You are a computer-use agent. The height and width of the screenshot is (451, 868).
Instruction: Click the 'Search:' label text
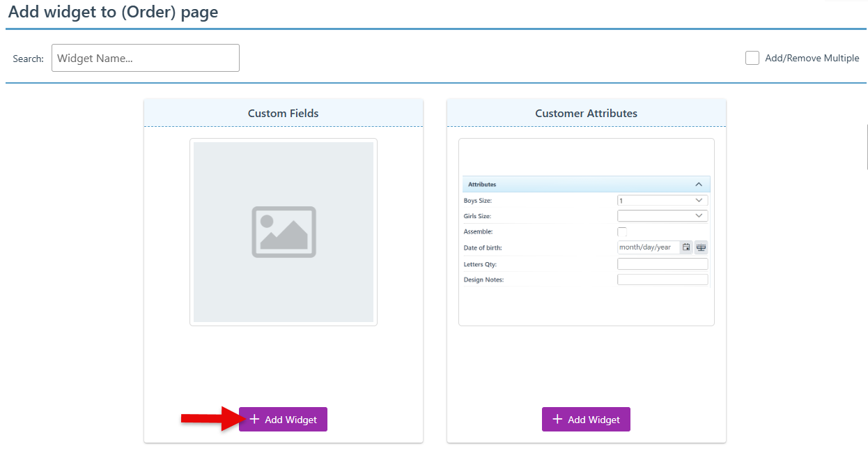coord(28,59)
